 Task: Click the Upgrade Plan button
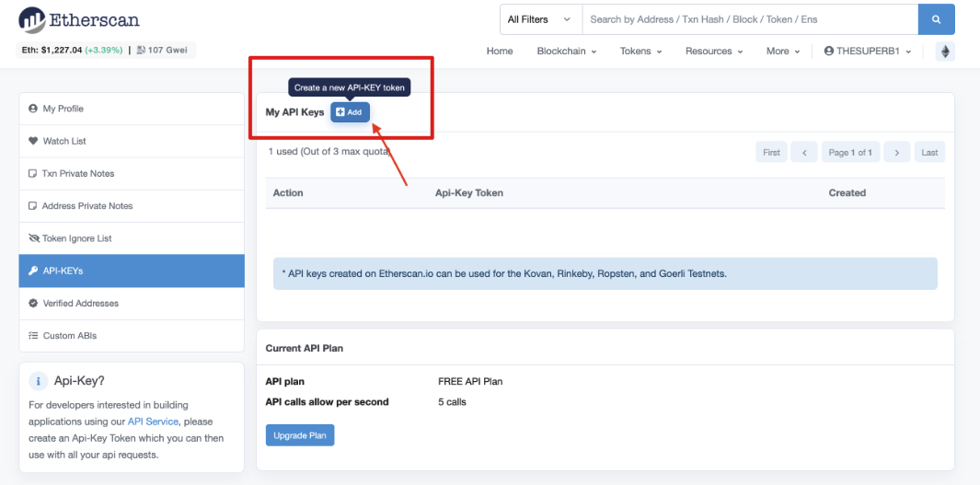tap(300, 435)
